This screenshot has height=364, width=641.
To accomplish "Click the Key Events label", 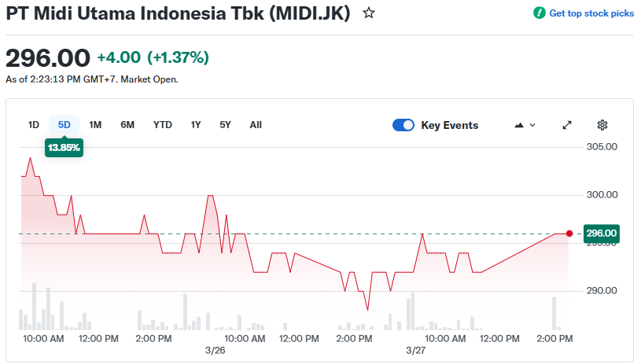I will click(449, 125).
